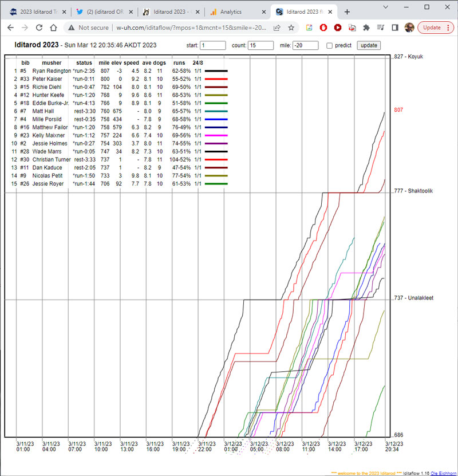
Task: Expand the tab search chevron
Action: [385, 7]
